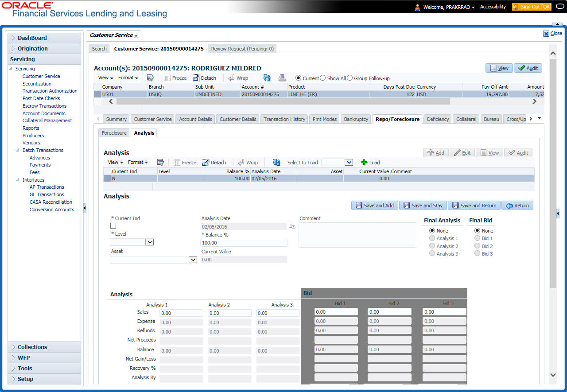Screen dimensions: 567x392
Task: Click the Refresh icon in Analysis toolbar
Action: click(276, 163)
